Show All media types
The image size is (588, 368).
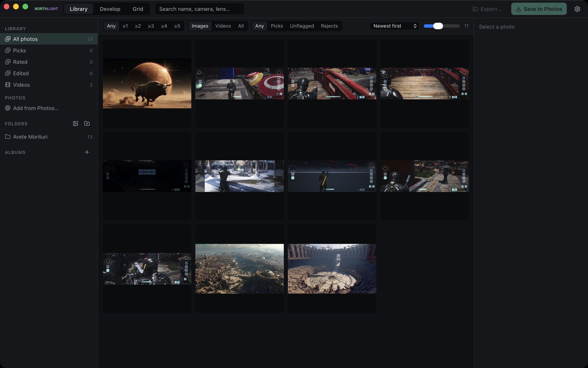(241, 26)
